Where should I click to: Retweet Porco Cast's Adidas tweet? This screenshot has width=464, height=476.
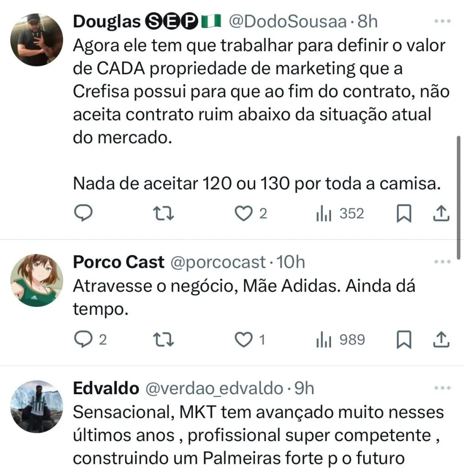pos(163,340)
